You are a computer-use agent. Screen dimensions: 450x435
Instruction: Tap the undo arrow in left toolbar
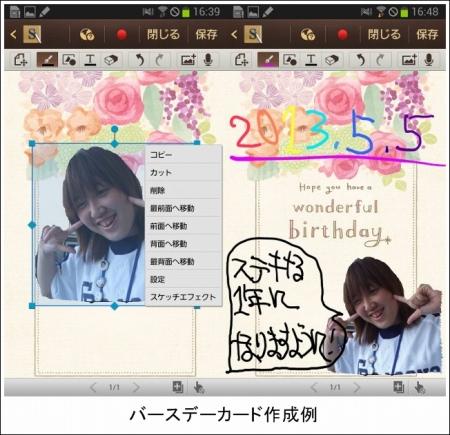click(x=140, y=60)
